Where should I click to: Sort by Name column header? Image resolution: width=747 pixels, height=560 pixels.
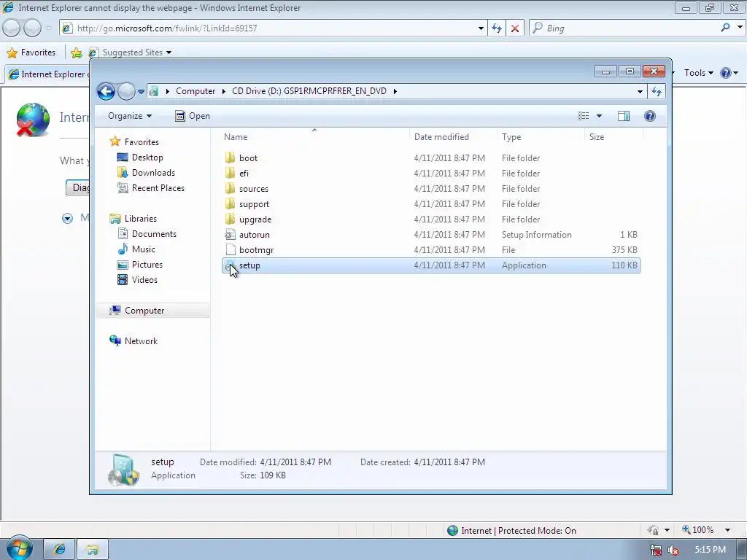(x=236, y=136)
